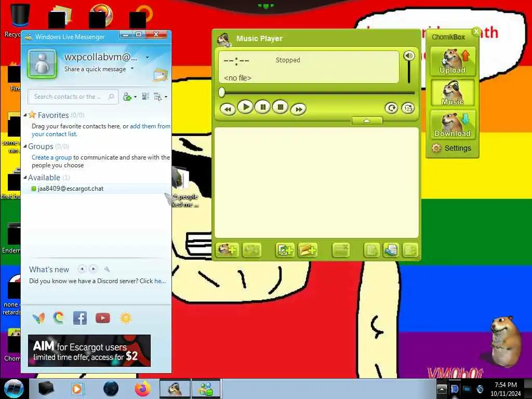532x399 pixels.
Task: Open Windows Media Player from taskbar
Action: point(77,389)
